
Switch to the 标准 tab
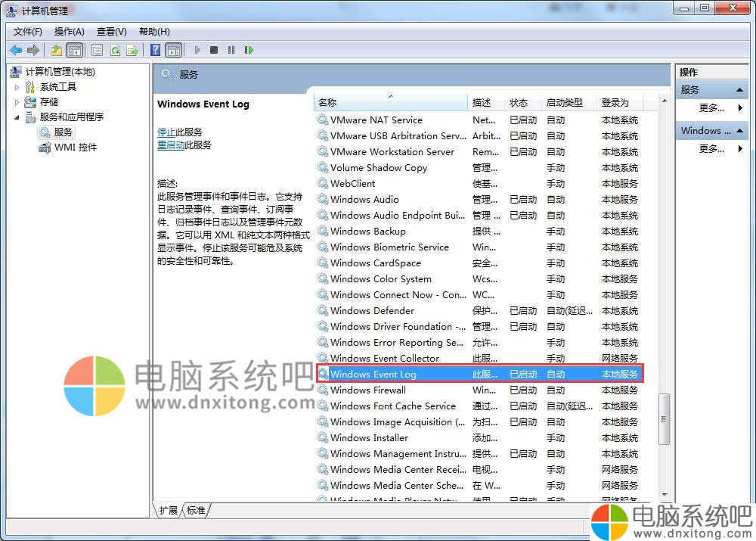point(196,511)
